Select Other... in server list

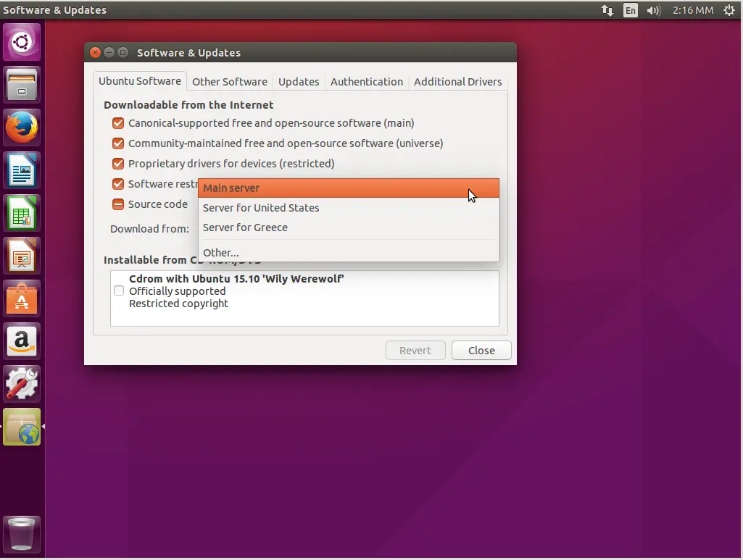click(x=348, y=252)
